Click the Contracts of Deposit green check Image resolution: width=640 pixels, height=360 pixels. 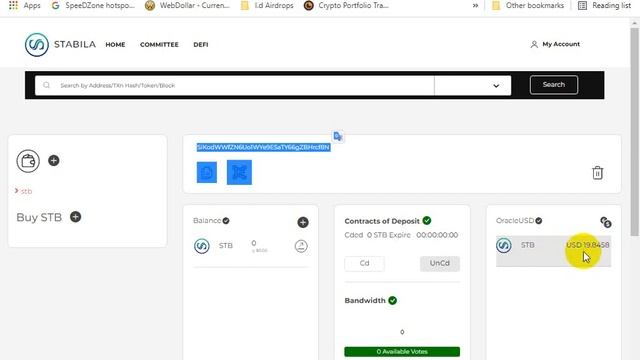tap(427, 220)
